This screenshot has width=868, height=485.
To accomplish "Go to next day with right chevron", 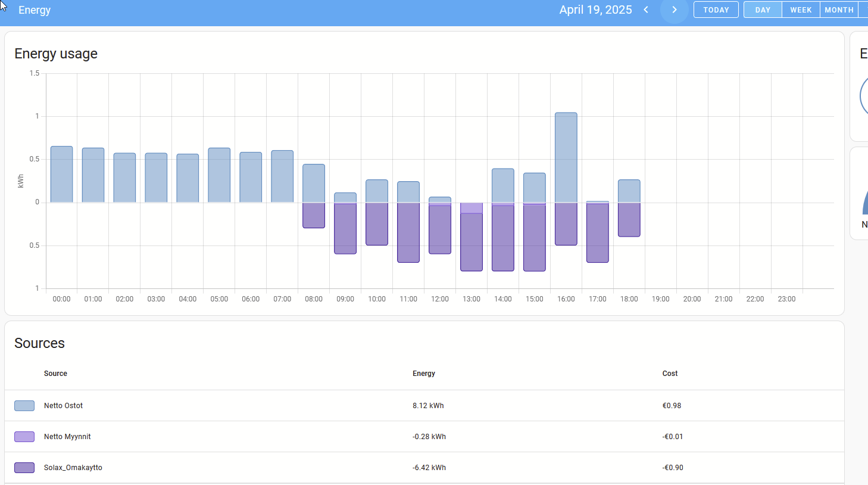I will 674,10.
